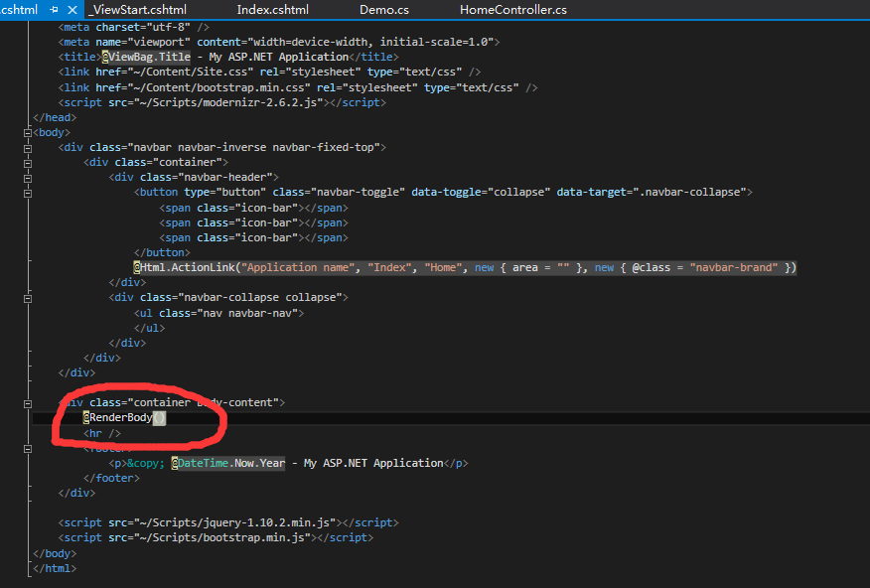
Task: Click the "Application name" string
Action: click(x=300, y=267)
